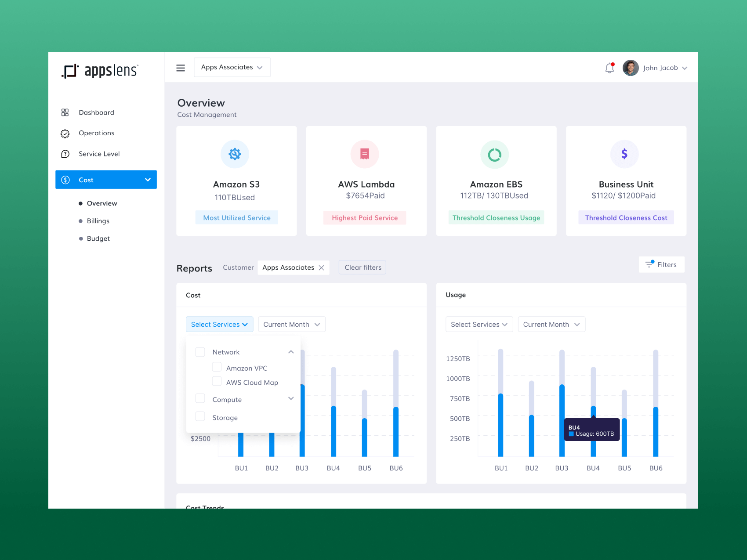Viewport: 747px width, 560px height.
Task: Click Threshold Closeness Cost tag
Action: (x=626, y=218)
